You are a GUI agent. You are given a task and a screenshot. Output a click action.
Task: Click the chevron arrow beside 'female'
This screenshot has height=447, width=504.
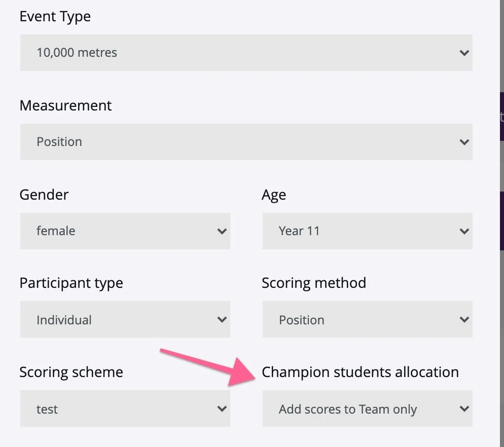click(222, 231)
